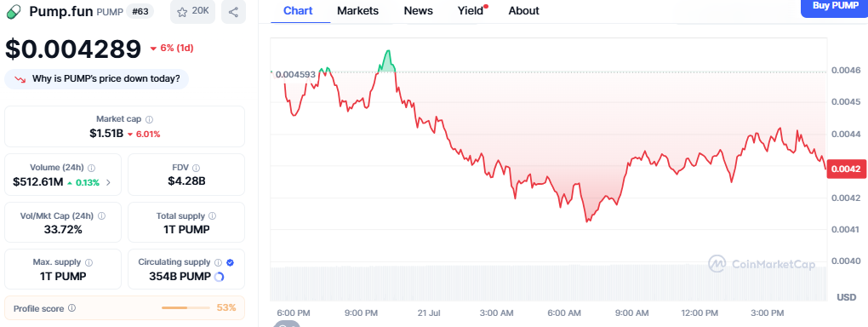This screenshot has width=868, height=327.
Task: Open the News tab
Action: tap(419, 10)
